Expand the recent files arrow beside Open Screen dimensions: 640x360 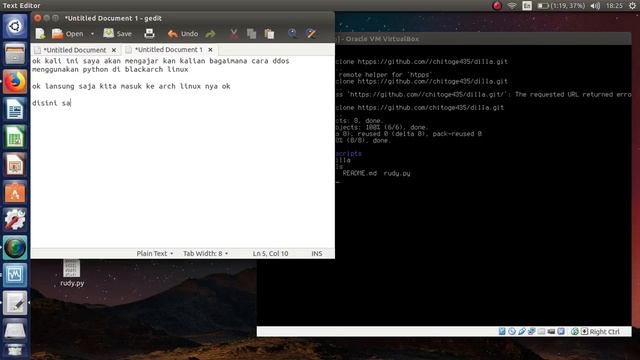(x=92, y=34)
